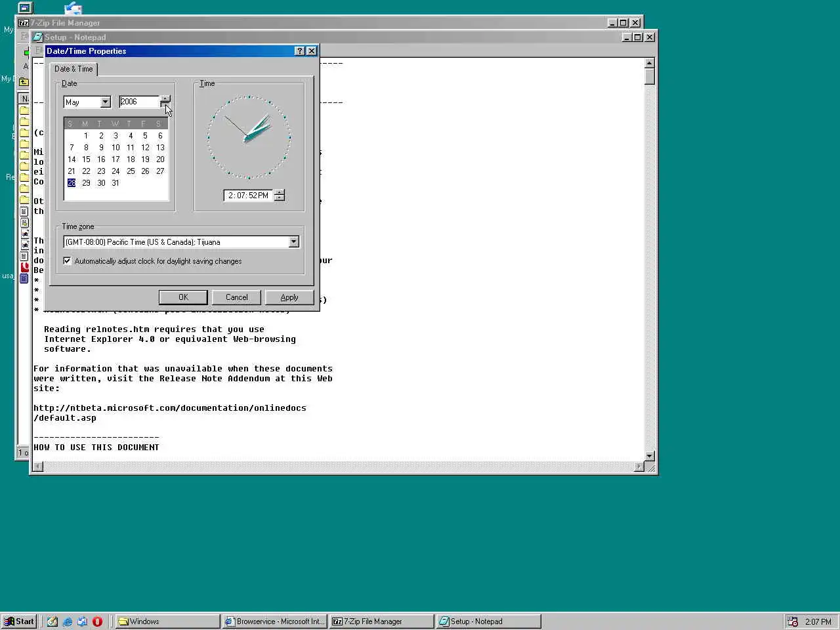Screen dimensions: 840x630
Task: Click the system tray icon beside the clock
Action: pyautogui.click(x=793, y=621)
